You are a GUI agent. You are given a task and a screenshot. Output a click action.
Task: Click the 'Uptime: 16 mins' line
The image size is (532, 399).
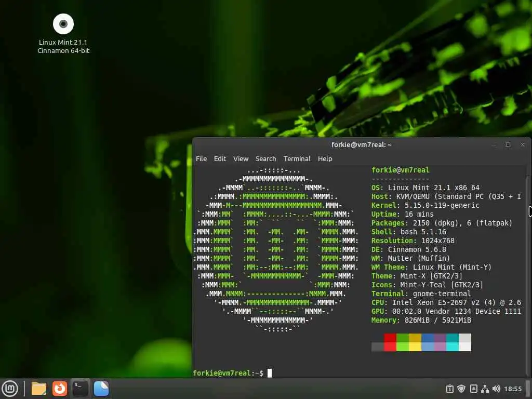403,214
